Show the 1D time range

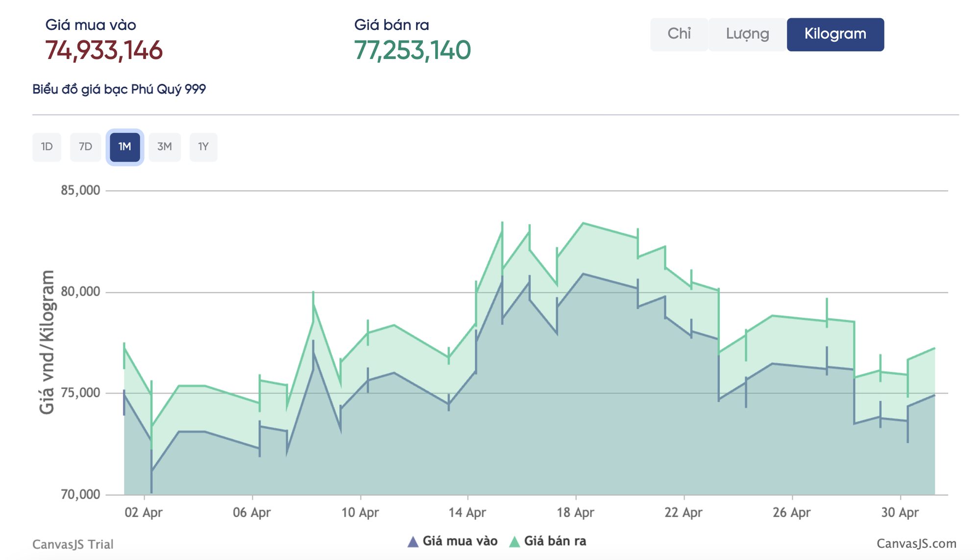point(47,147)
